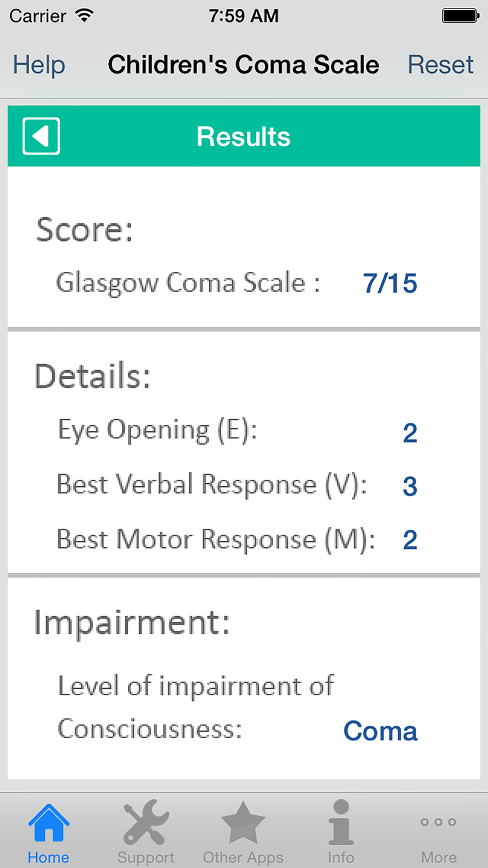Tap Best Motor Response (M) row

point(238,540)
